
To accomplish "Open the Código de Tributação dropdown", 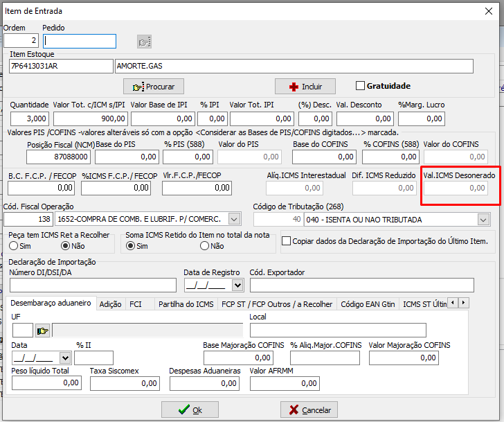I will coord(483,220).
